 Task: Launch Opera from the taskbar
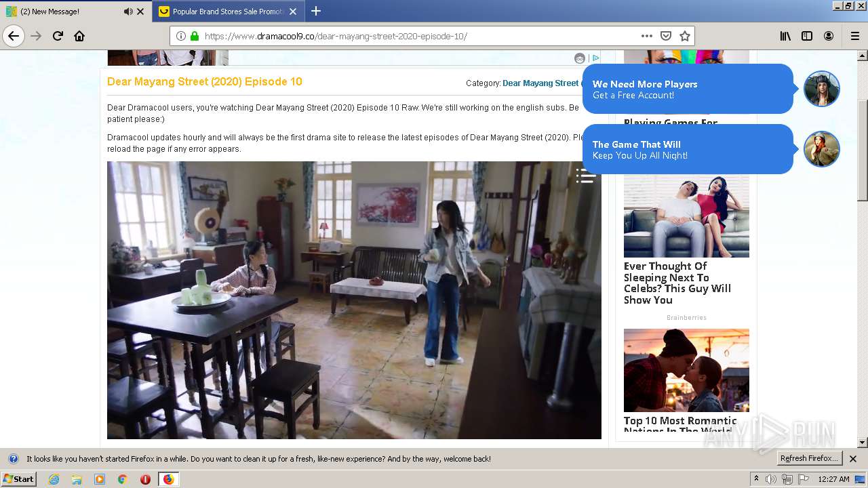pyautogui.click(x=145, y=479)
